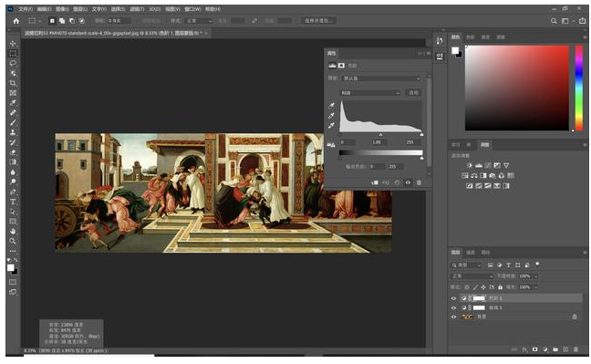
Task: Open the layer fill dropdown arrow
Action: (x=535, y=287)
